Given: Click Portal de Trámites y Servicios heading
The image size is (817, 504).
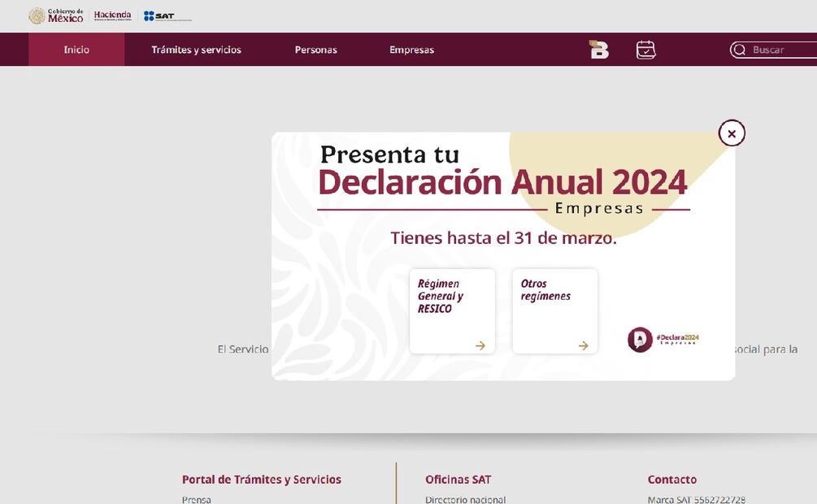Looking at the screenshot, I should pos(262,480).
